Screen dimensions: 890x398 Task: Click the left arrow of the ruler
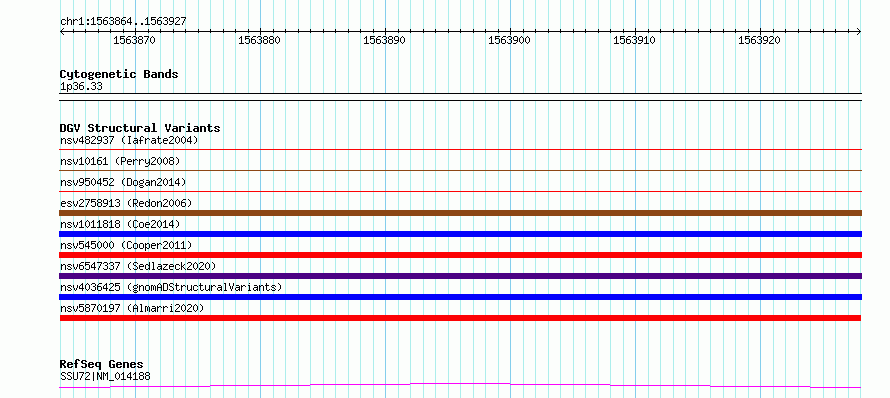click(62, 32)
